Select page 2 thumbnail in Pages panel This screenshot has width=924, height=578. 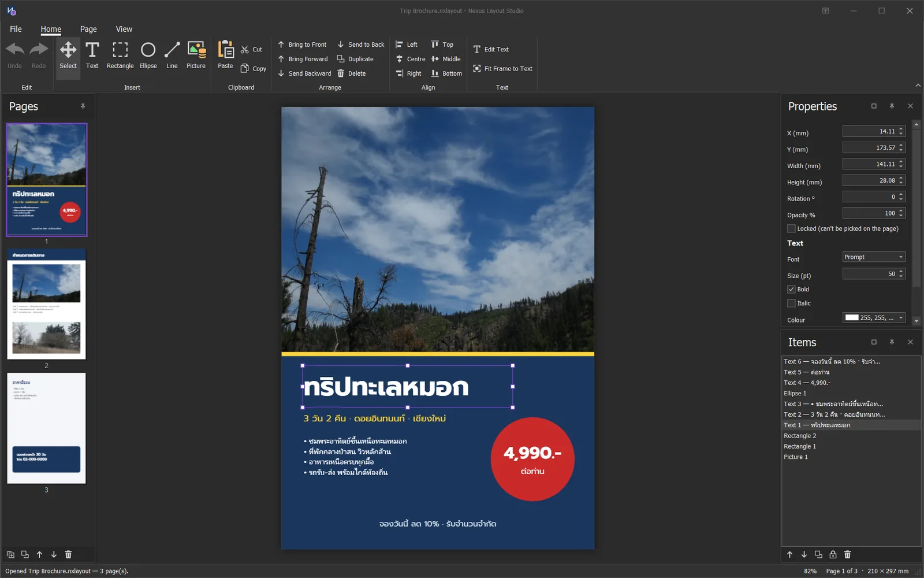pos(46,304)
